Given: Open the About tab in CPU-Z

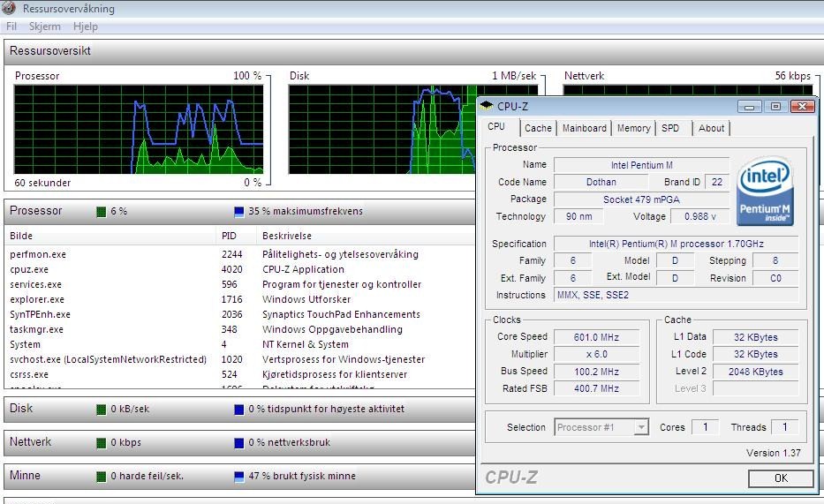Looking at the screenshot, I should 712,128.
